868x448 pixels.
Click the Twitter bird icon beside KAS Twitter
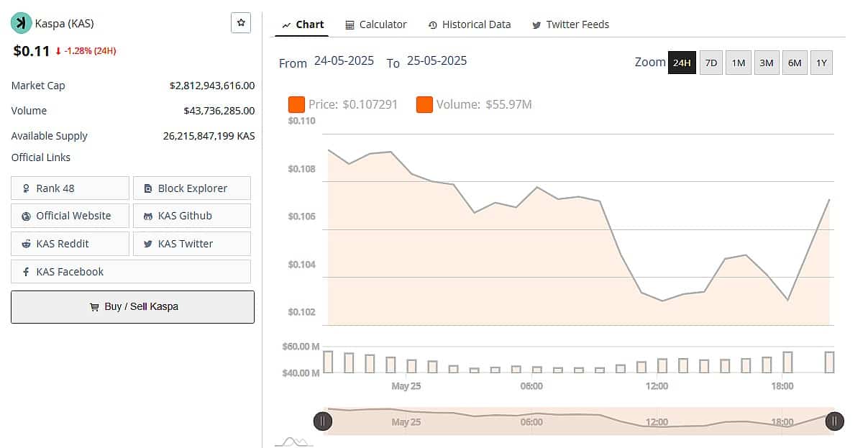point(148,244)
